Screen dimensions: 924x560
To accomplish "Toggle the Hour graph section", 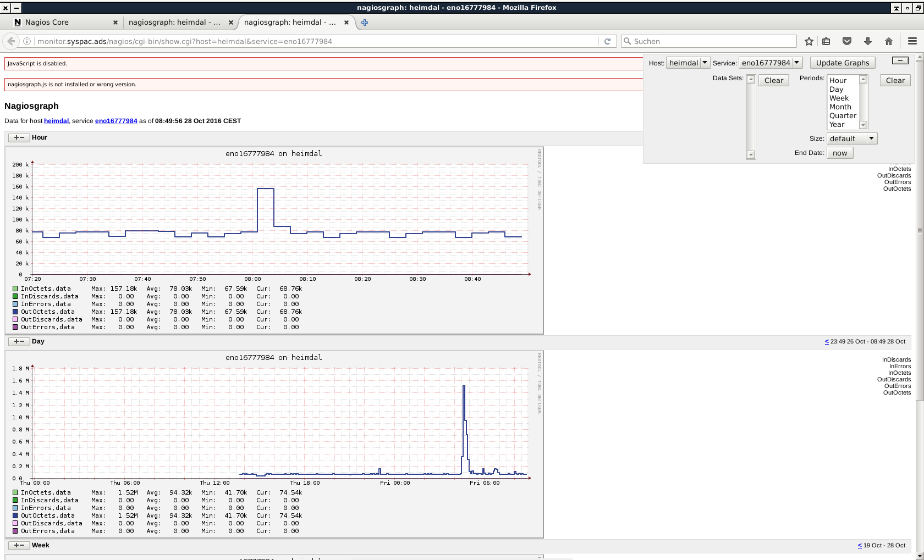I will [x=19, y=137].
